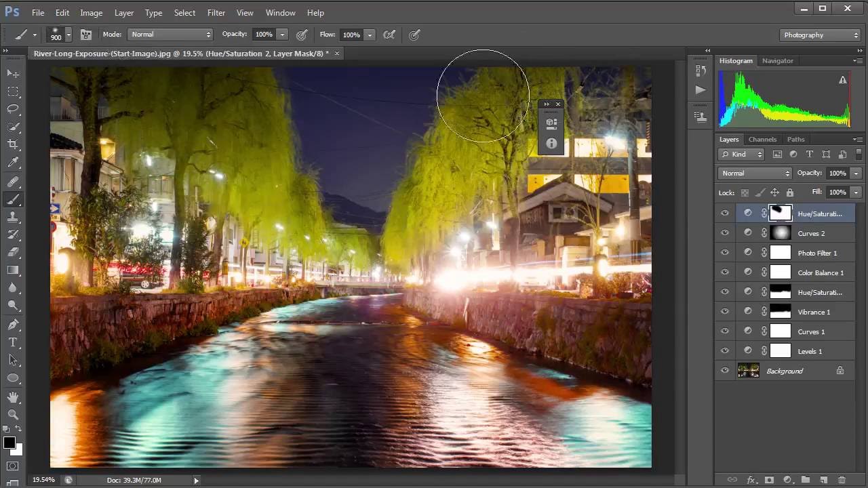Screen dimensions: 868x488
Task: Click the delete layer trash icon
Action: click(x=842, y=480)
